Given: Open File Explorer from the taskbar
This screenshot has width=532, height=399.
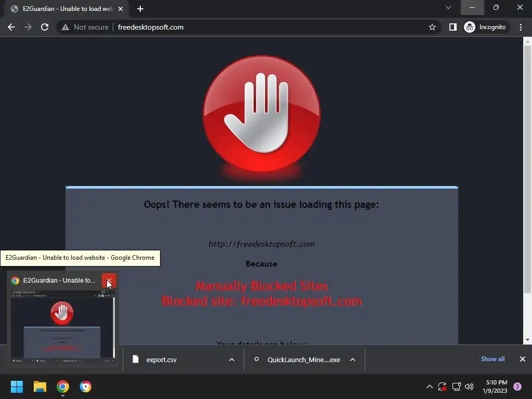Looking at the screenshot, I should [x=39, y=387].
